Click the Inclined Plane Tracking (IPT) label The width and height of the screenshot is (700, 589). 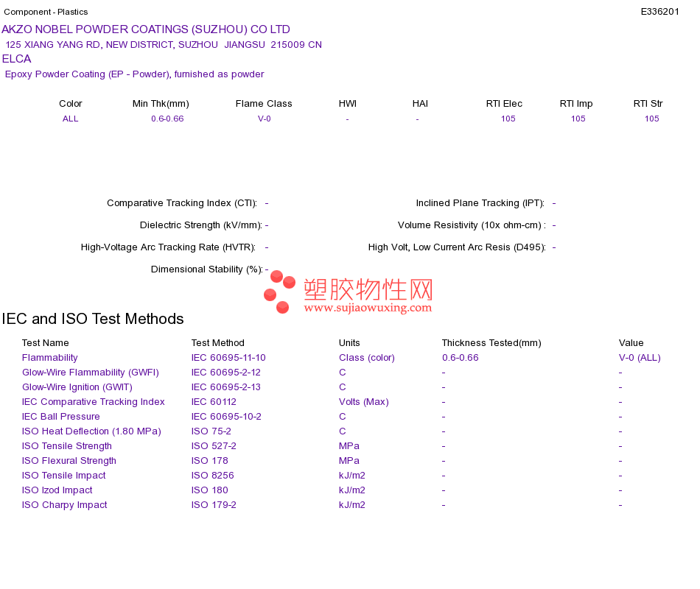tap(480, 203)
